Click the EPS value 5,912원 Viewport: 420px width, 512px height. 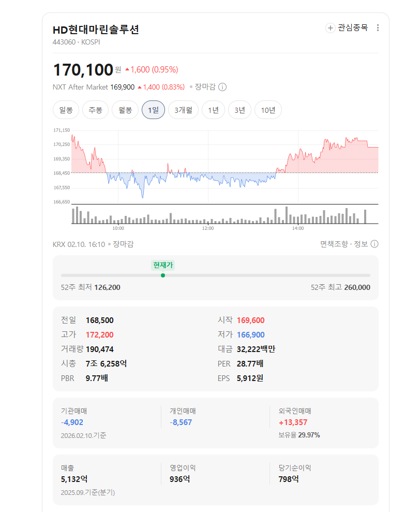pyautogui.click(x=250, y=378)
